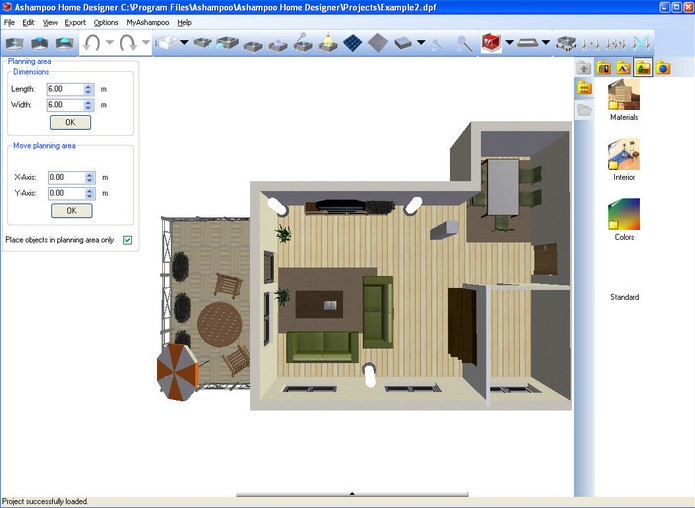Open the File menu
Screen dimensions: 695x508
(9, 22)
